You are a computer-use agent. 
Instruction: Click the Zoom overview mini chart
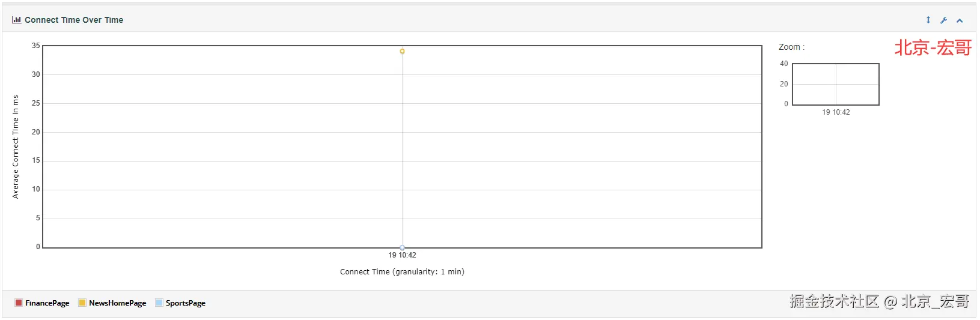click(x=836, y=84)
